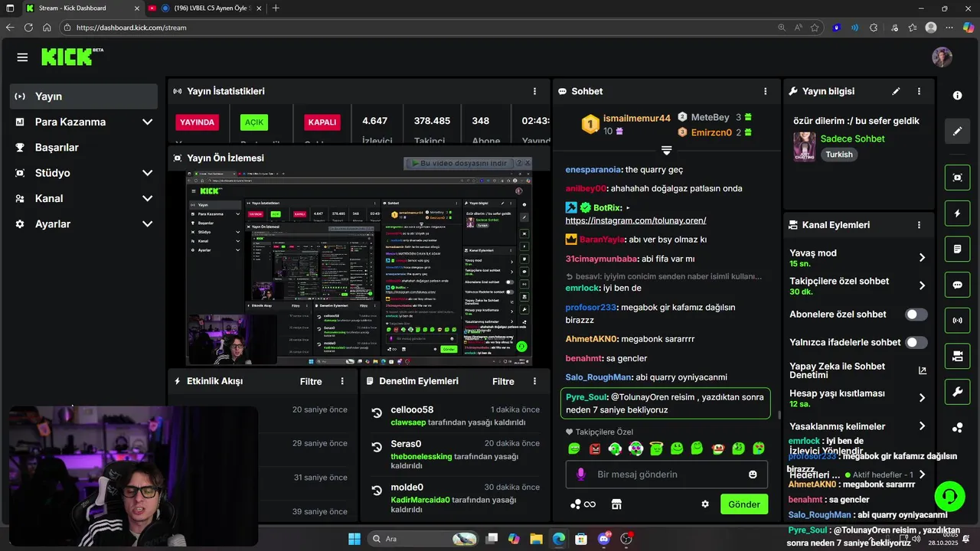Collapse the chat leaderboard handle
Viewport: 980px width, 551px height.
(x=666, y=150)
